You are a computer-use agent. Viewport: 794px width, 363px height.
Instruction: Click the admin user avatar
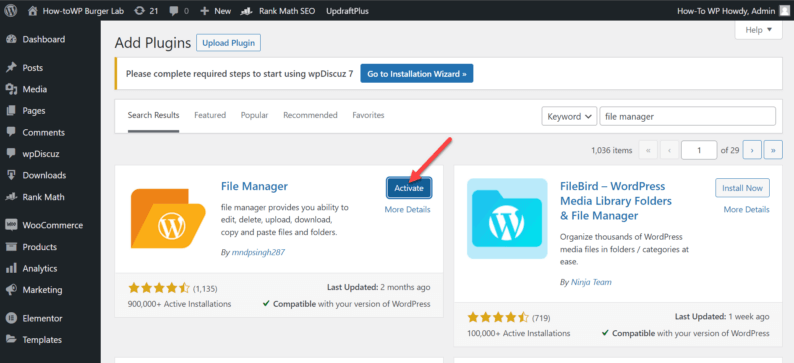click(x=784, y=11)
